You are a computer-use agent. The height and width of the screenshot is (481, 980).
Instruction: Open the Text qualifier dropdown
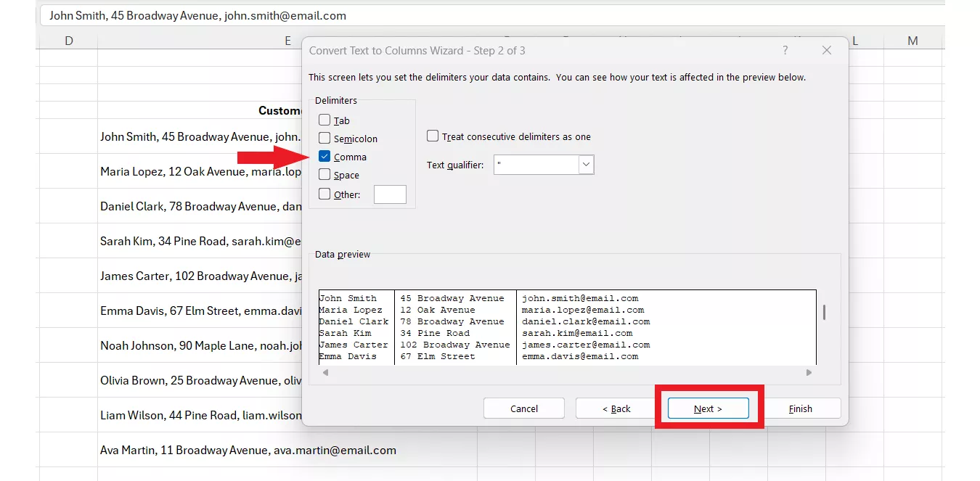click(x=586, y=165)
